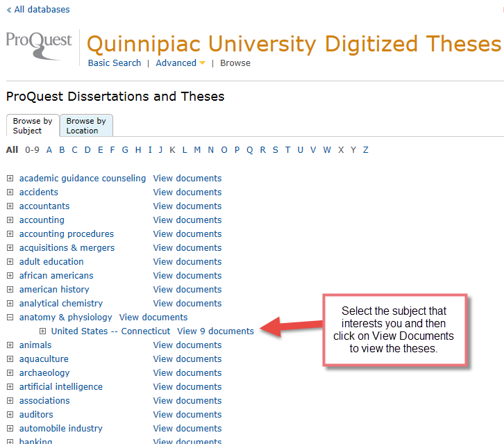Expand the auditors subject node

click(10, 414)
